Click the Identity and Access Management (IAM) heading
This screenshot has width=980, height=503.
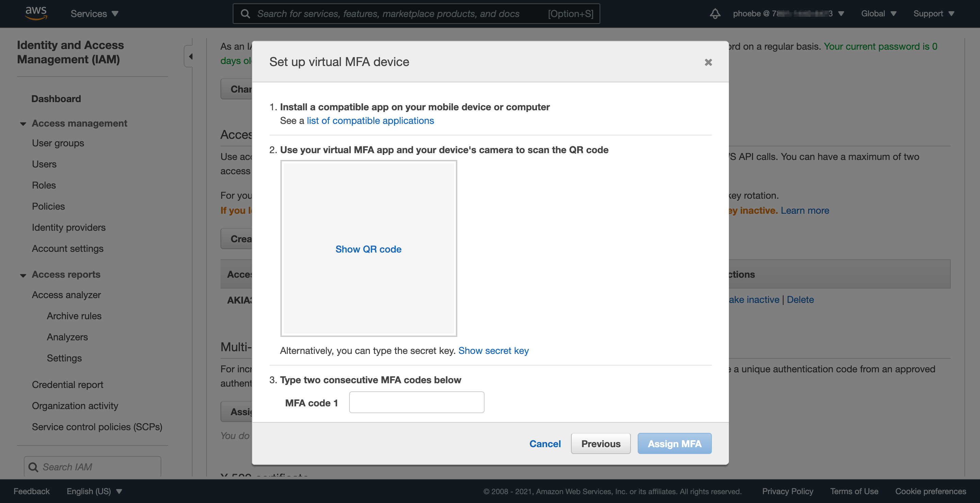70,52
